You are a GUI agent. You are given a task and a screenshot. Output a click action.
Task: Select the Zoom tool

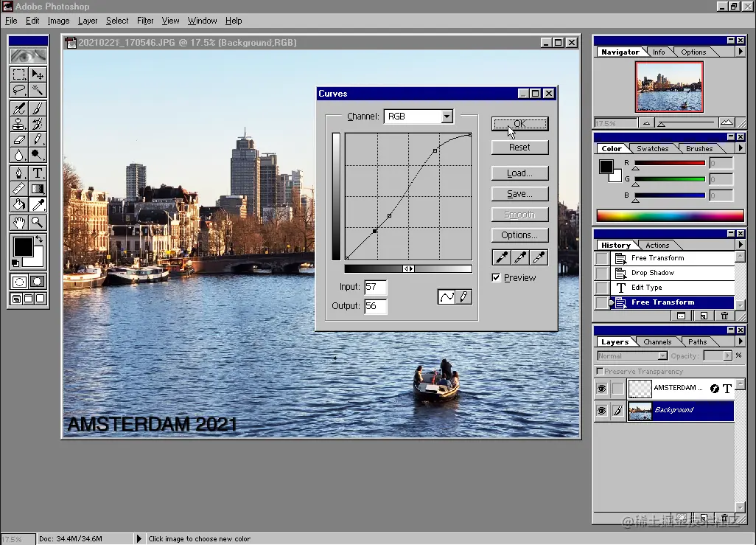click(x=38, y=223)
